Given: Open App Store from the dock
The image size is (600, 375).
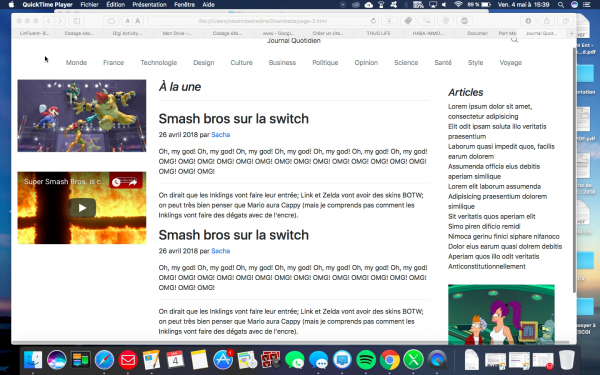Looking at the screenshot, I should pyautogui.click(x=223, y=360).
